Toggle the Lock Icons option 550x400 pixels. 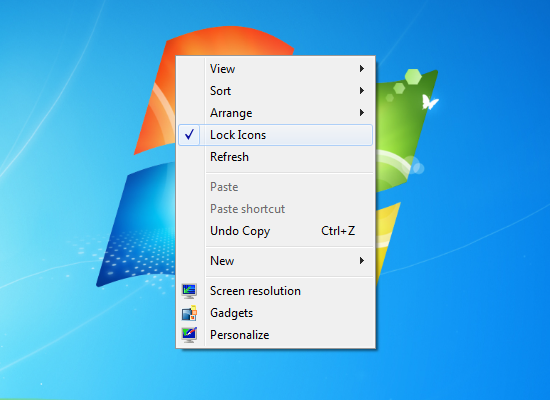click(275, 135)
